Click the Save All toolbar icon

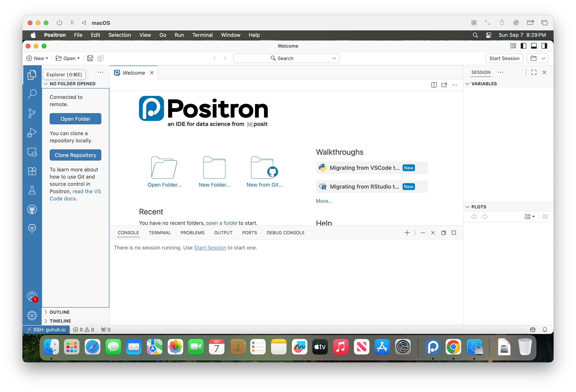click(x=100, y=58)
